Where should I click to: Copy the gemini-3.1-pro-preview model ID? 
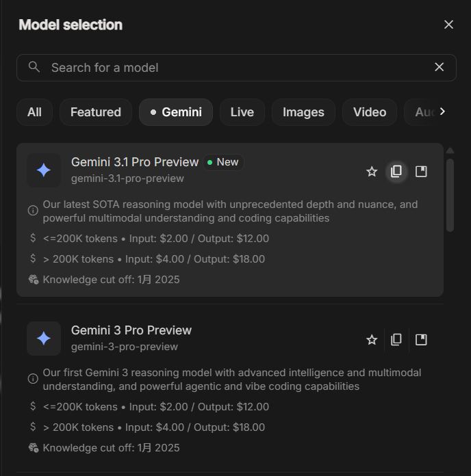[x=396, y=172]
